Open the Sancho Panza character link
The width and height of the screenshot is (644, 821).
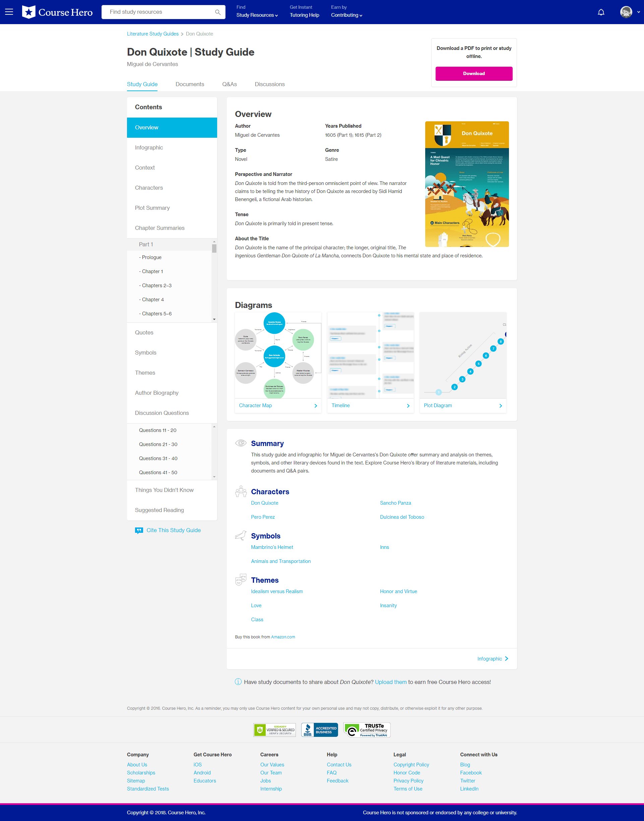point(395,503)
